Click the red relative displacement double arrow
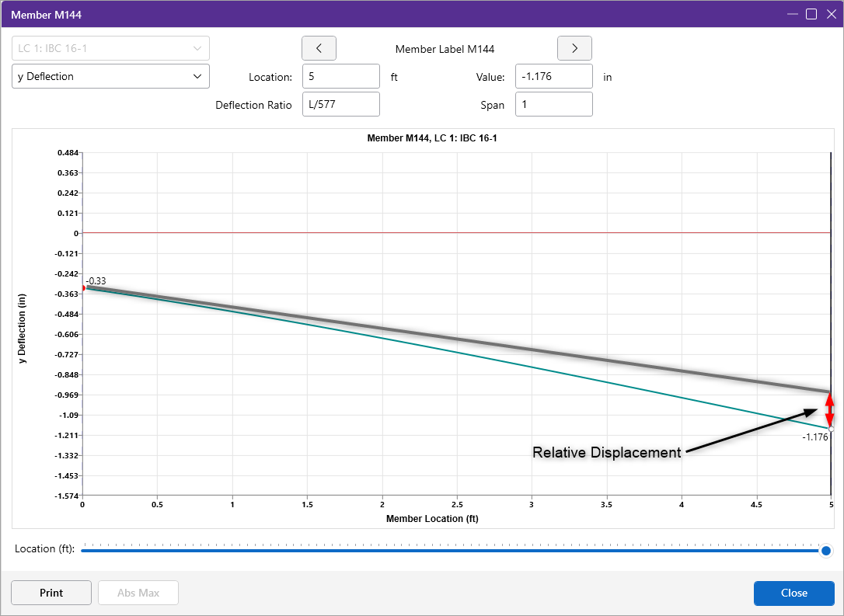Image resolution: width=844 pixels, height=616 pixels. 829,409
